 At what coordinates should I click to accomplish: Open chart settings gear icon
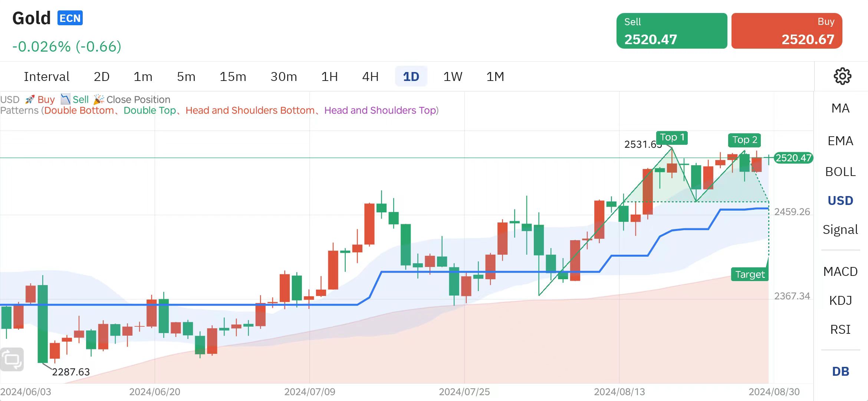click(842, 76)
